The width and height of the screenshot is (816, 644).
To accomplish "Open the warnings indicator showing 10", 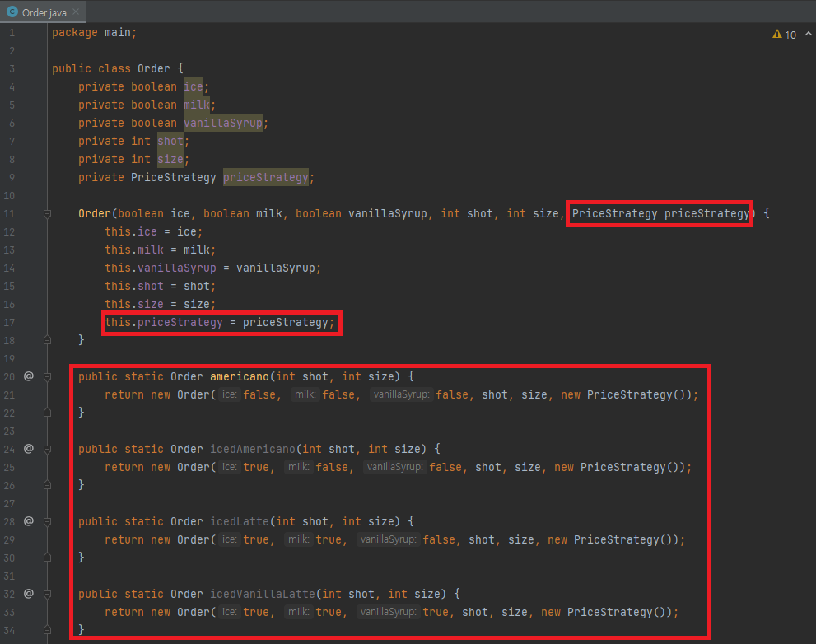I will point(785,35).
